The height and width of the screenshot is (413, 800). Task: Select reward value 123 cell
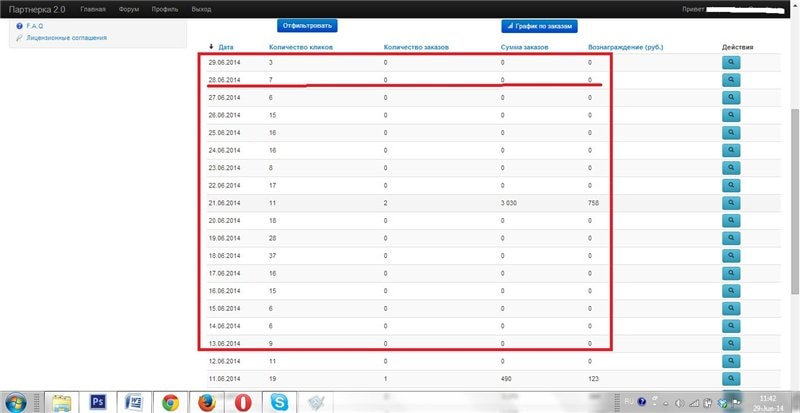point(593,379)
